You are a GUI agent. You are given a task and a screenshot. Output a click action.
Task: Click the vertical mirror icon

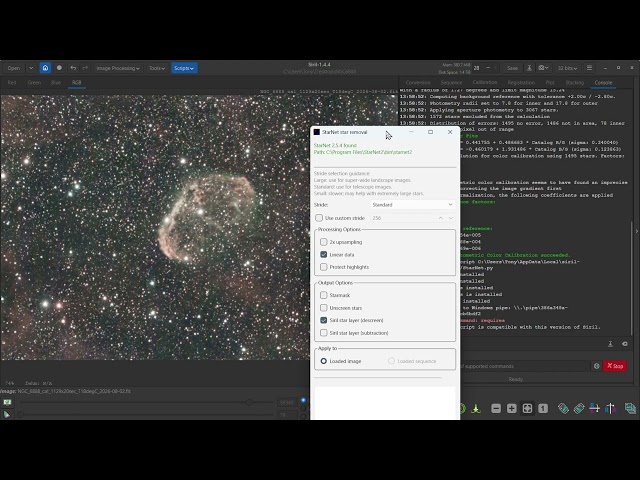coord(610,408)
